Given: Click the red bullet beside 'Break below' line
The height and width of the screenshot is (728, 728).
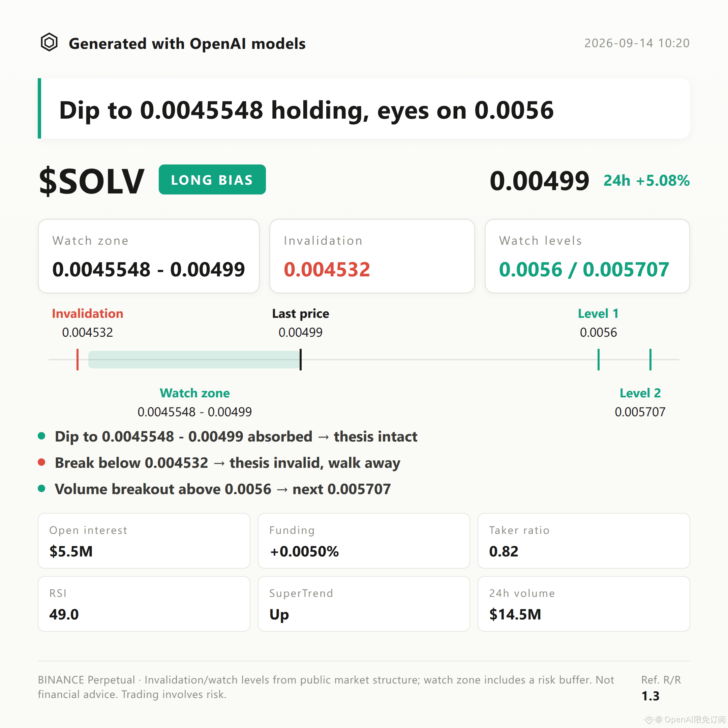Looking at the screenshot, I should pos(42,462).
